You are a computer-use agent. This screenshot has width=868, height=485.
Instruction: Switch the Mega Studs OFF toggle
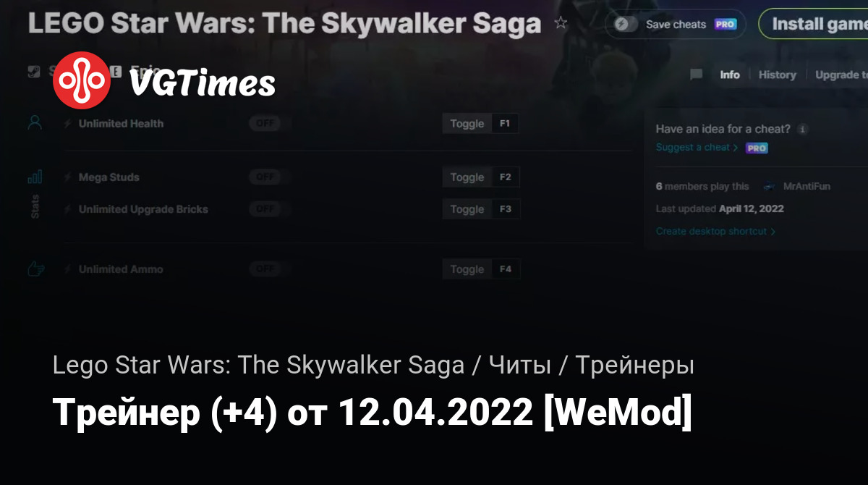click(x=265, y=177)
